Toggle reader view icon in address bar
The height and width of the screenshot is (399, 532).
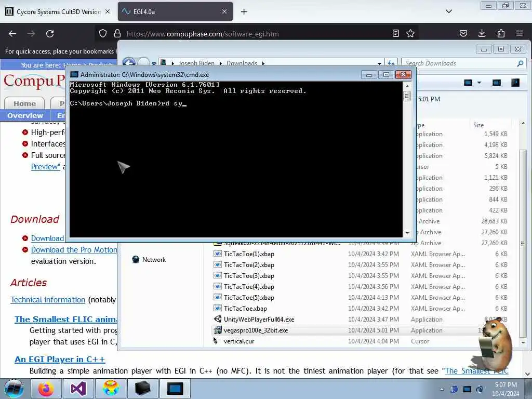tap(395, 33)
